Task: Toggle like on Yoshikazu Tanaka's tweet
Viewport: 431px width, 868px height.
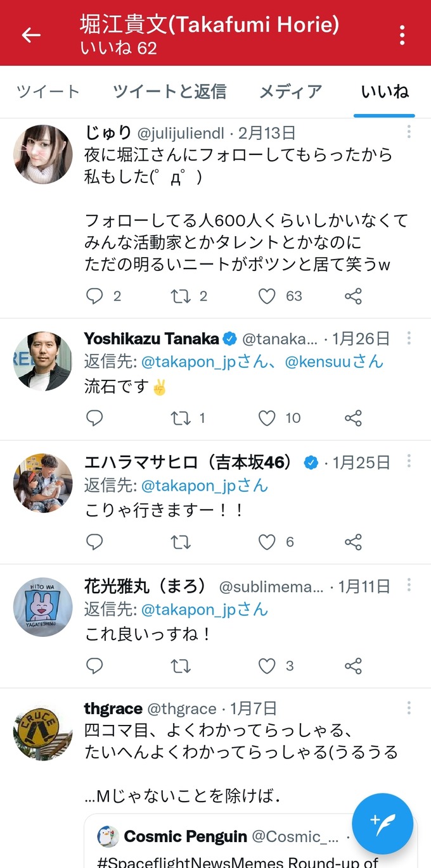Action: [x=266, y=418]
